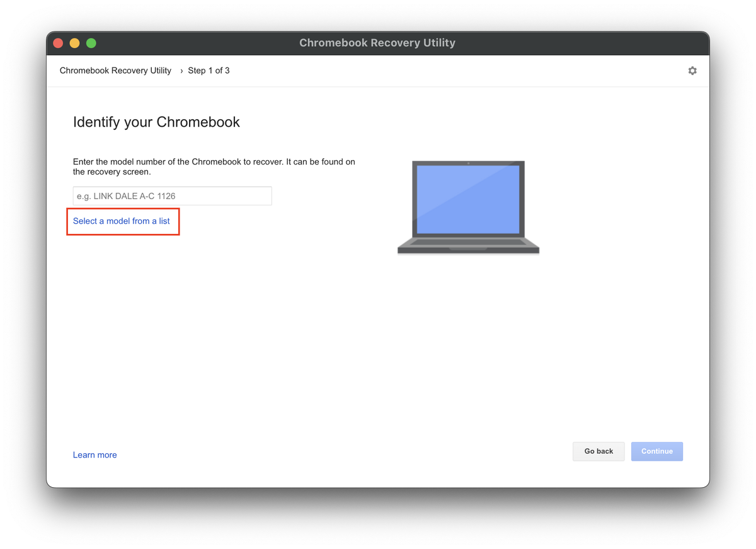Click the laptop illustration
This screenshot has height=549, width=756.
(468, 207)
